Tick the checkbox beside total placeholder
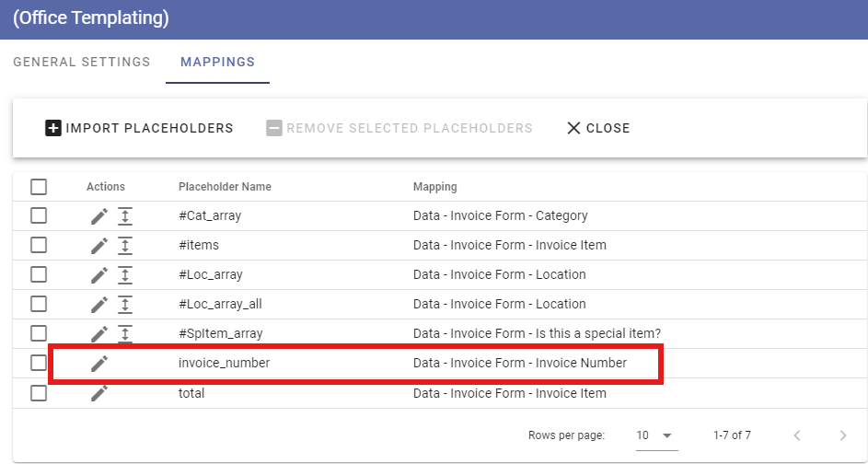 [39, 393]
